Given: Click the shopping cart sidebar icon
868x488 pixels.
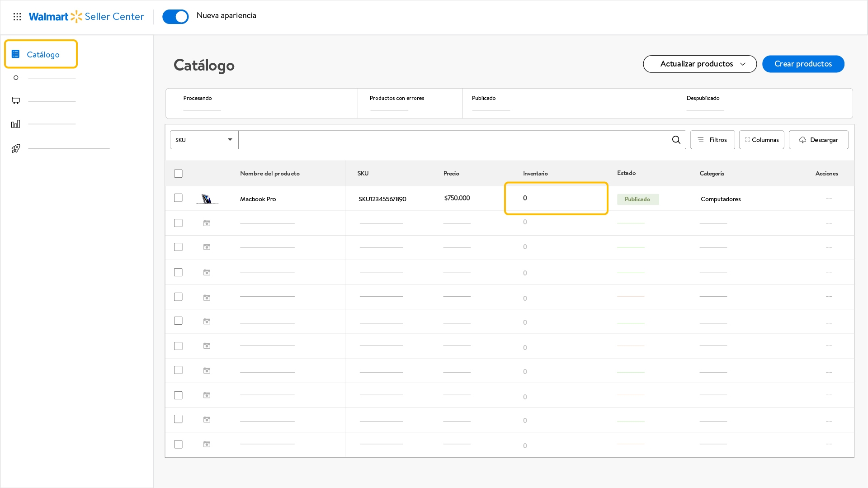Looking at the screenshot, I should [16, 100].
